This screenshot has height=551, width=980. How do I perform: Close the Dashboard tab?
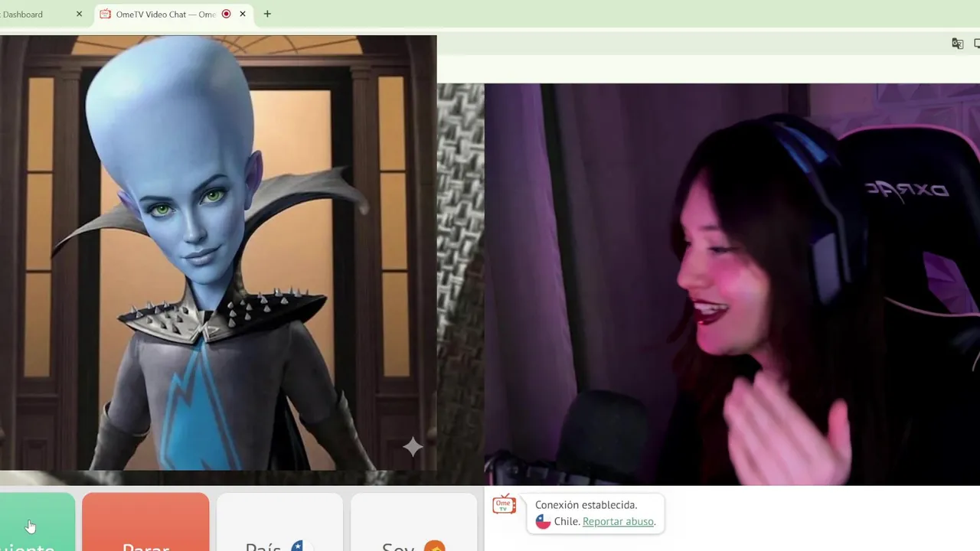[79, 14]
